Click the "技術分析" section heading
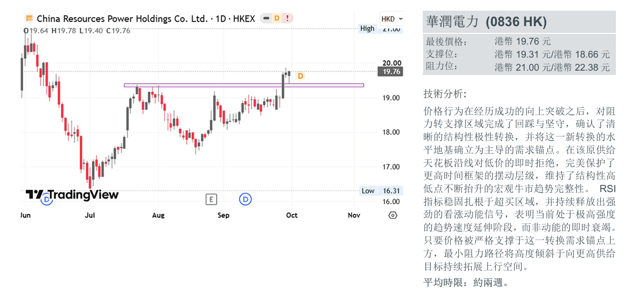 (x=445, y=93)
